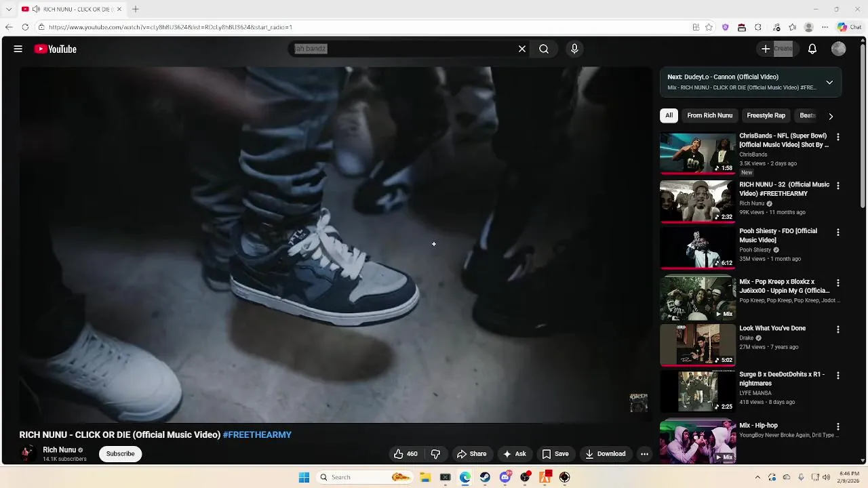The width and height of the screenshot is (868, 488).
Task: Go to the YouTube home logo
Action: tap(56, 49)
